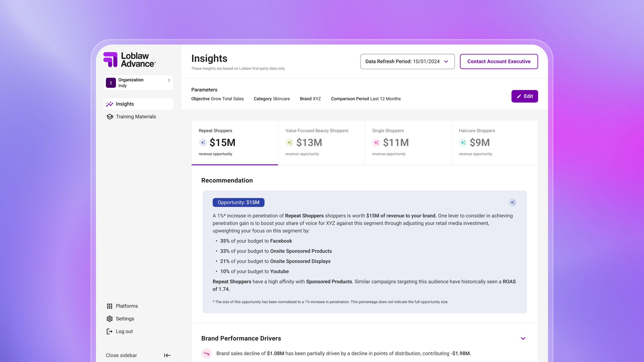This screenshot has width=644, height=362.
Task: Click the Edit parameters button
Action: (x=524, y=96)
